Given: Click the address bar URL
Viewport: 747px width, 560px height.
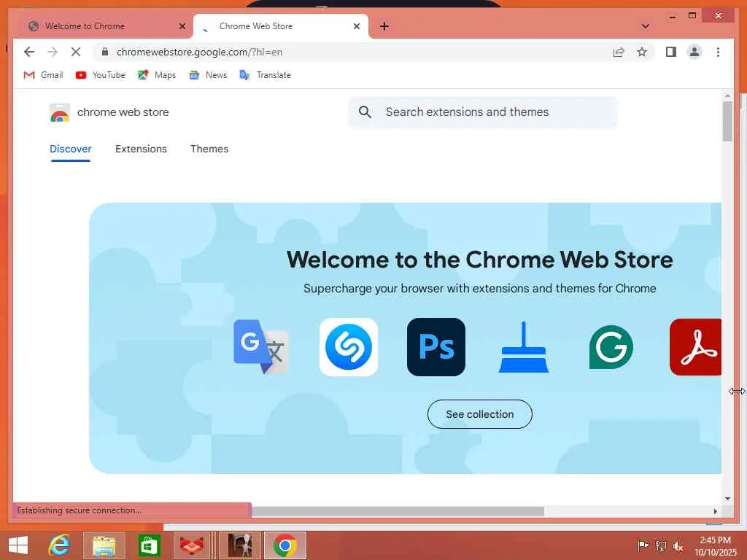Looking at the screenshot, I should click(200, 52).
